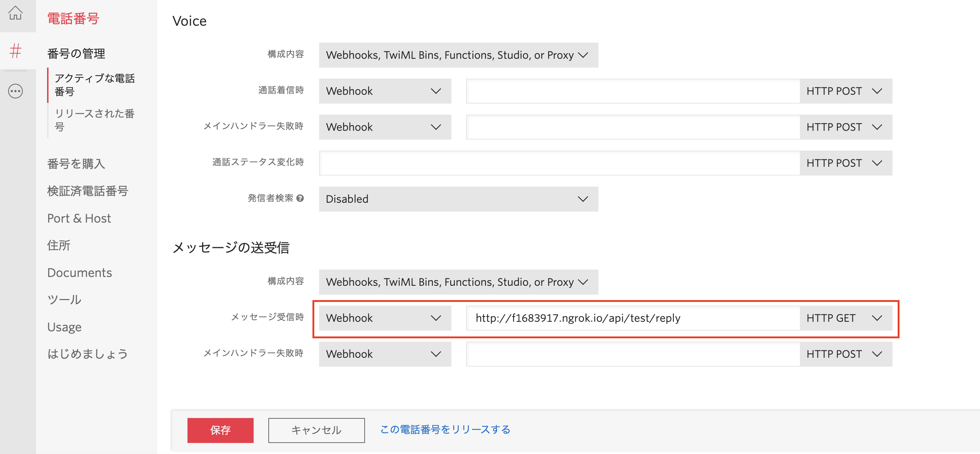
Task: Change HTTP GET method dropdown
Action: 846,318
